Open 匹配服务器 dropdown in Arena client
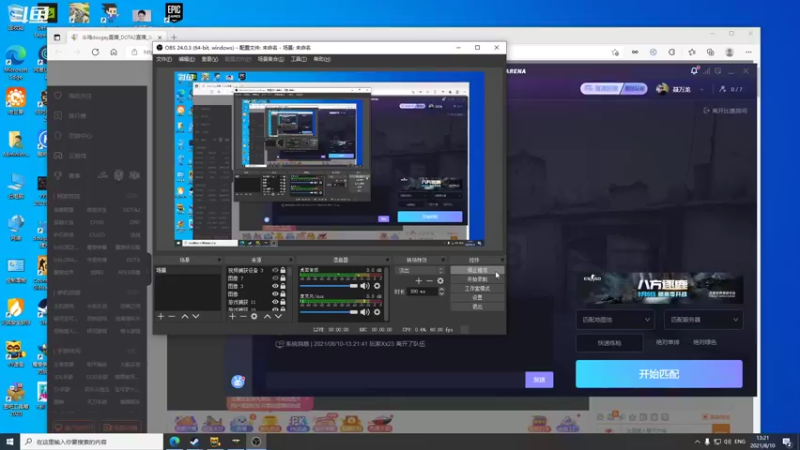 pyautogui.click(x=704, y=320)
